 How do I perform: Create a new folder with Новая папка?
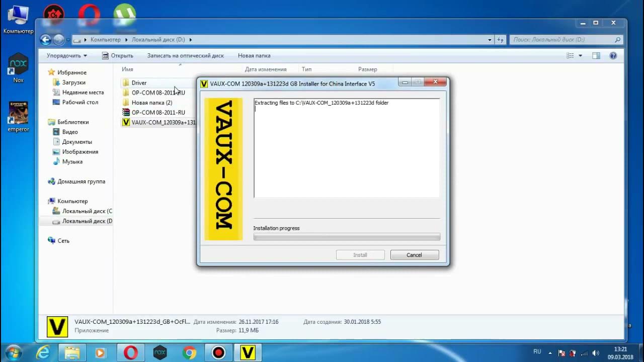[254, 56]
